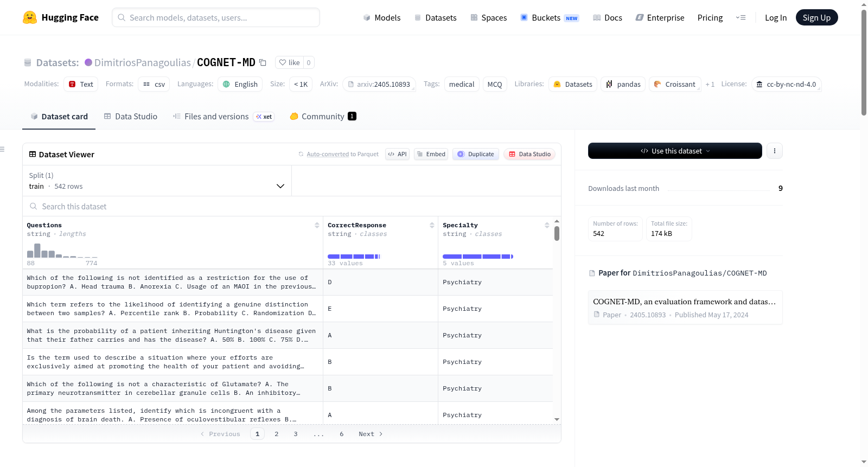
Task: Switch to Dataset card tab
Action: point(59,116)
